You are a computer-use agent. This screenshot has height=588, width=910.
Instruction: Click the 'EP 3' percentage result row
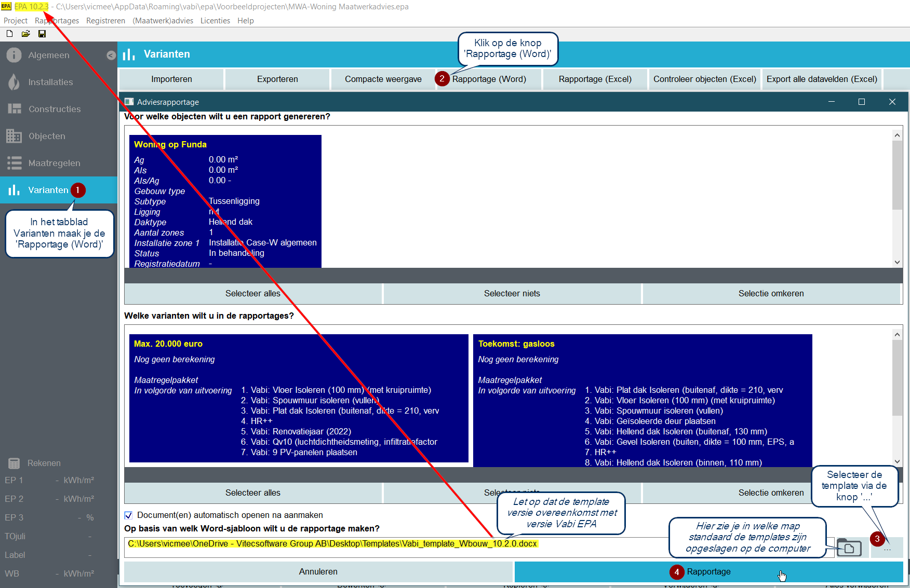click(x=49, y=518)
